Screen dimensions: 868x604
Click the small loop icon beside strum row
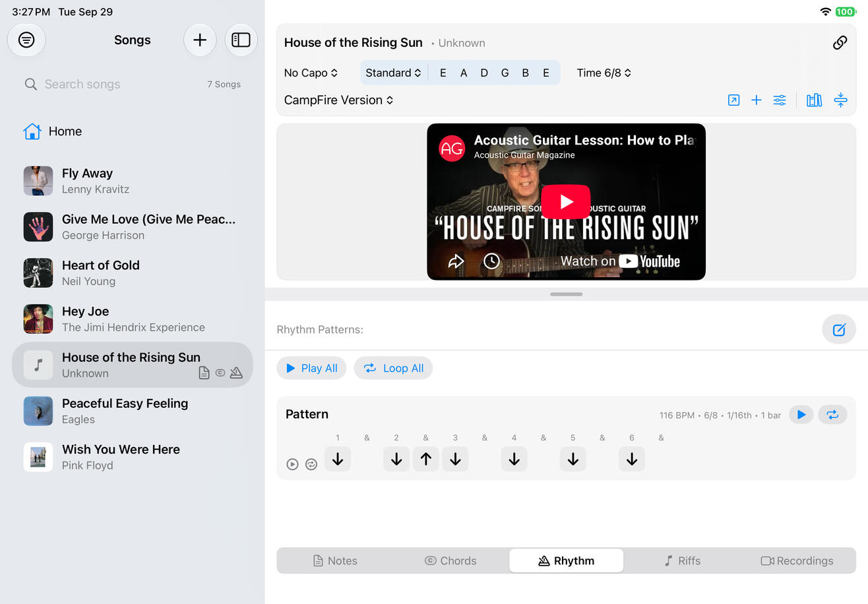tap(311, 464)
